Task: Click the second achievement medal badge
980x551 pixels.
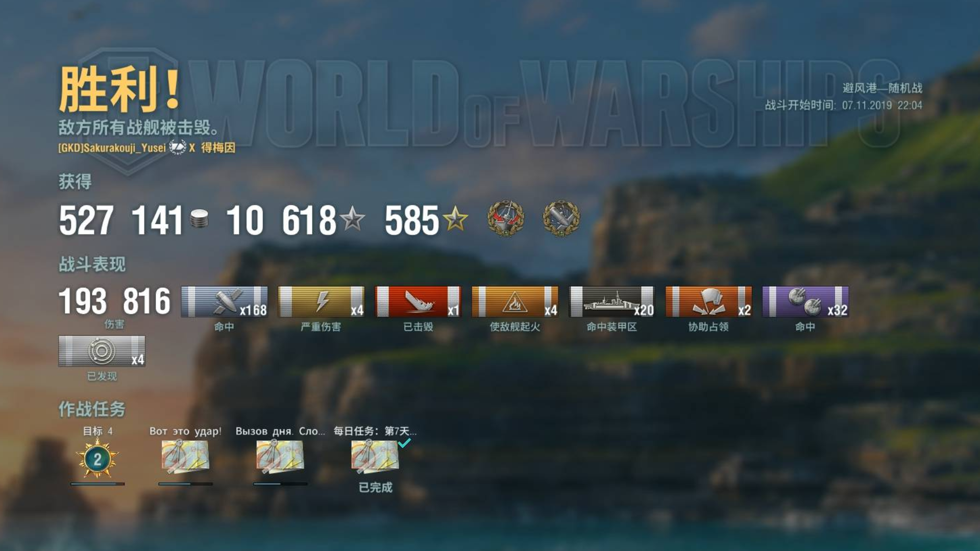Action: (561, 218)
